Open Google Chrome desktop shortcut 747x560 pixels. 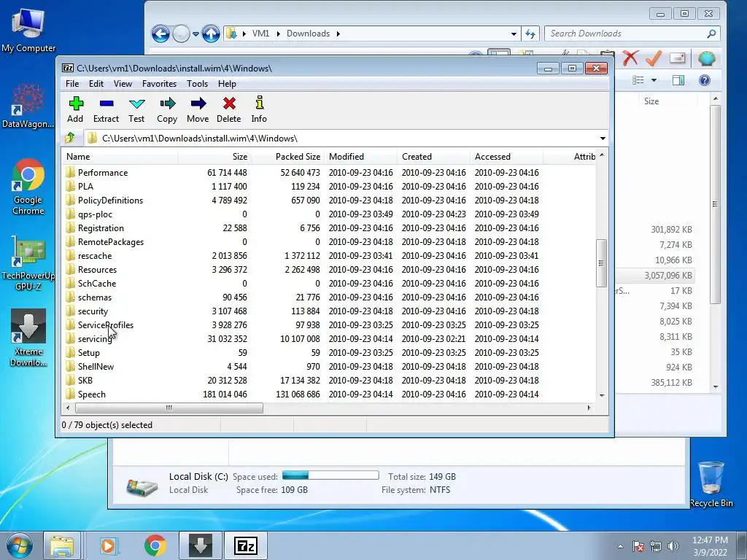coord(28,187)
